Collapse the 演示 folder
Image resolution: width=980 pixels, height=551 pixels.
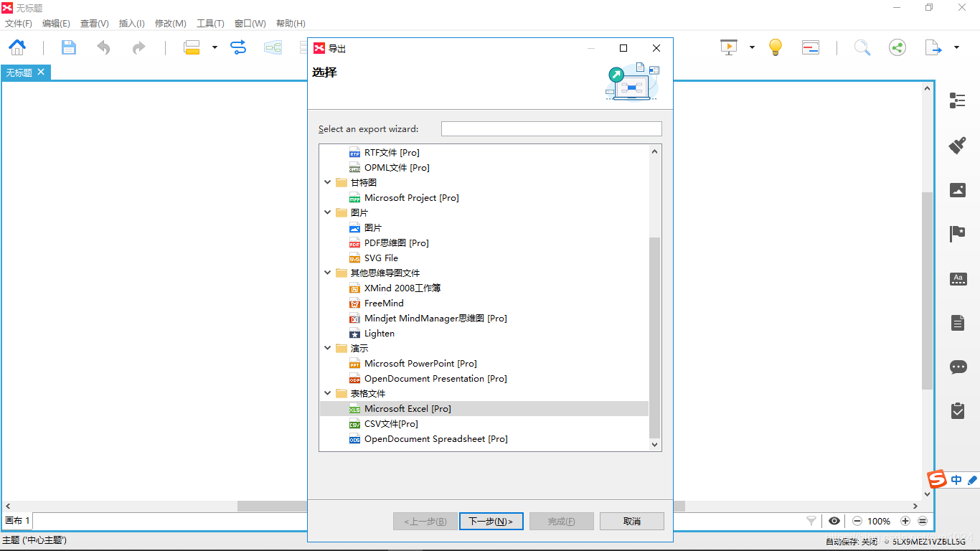tap(327, 348)
